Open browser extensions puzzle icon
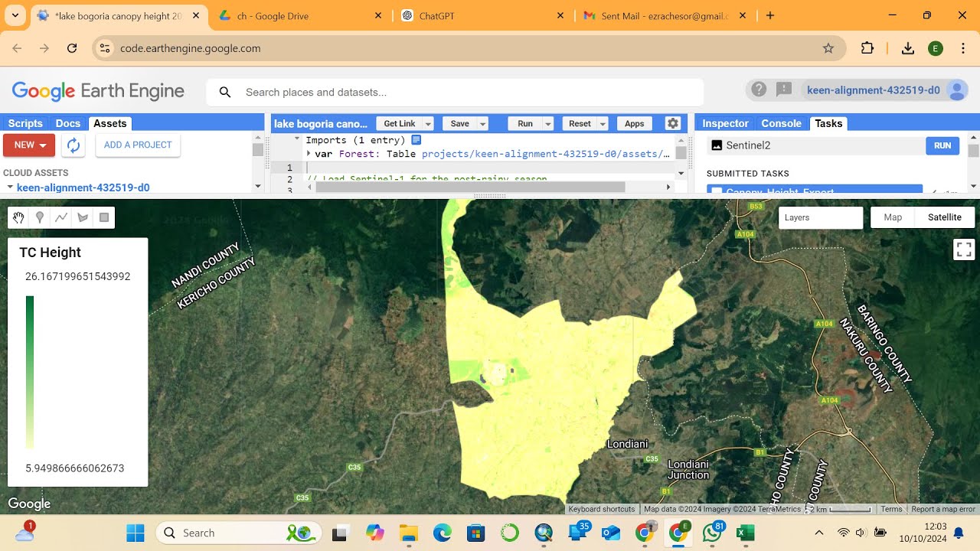This screenshot has height=551, width=980. point(867,48)
